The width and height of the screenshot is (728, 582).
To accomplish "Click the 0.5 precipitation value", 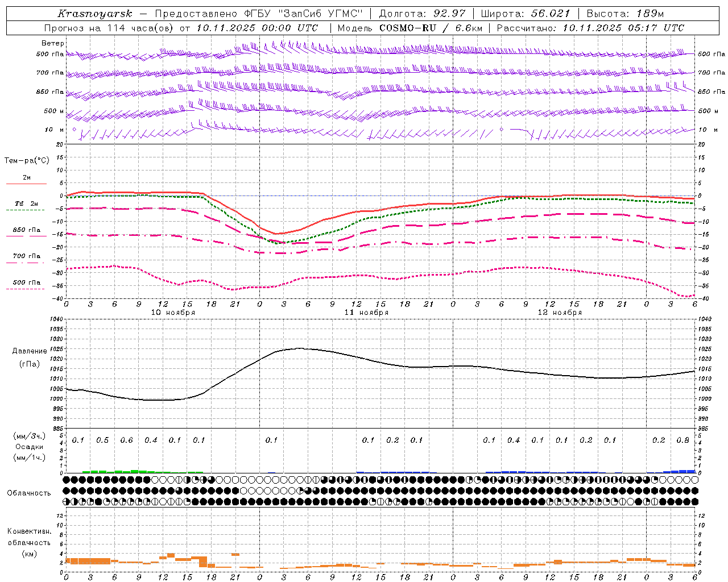I will 102,440.
